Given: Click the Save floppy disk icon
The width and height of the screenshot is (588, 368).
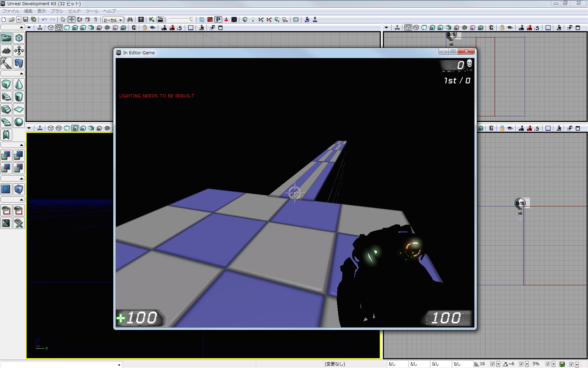Looking at the screenshot, I should coord(26,20).
